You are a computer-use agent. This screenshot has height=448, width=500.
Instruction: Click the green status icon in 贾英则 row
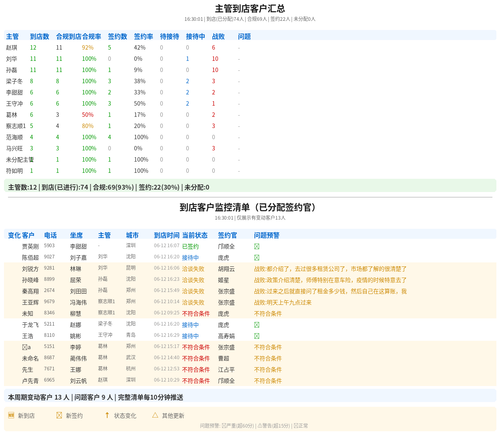click(257, 246)
